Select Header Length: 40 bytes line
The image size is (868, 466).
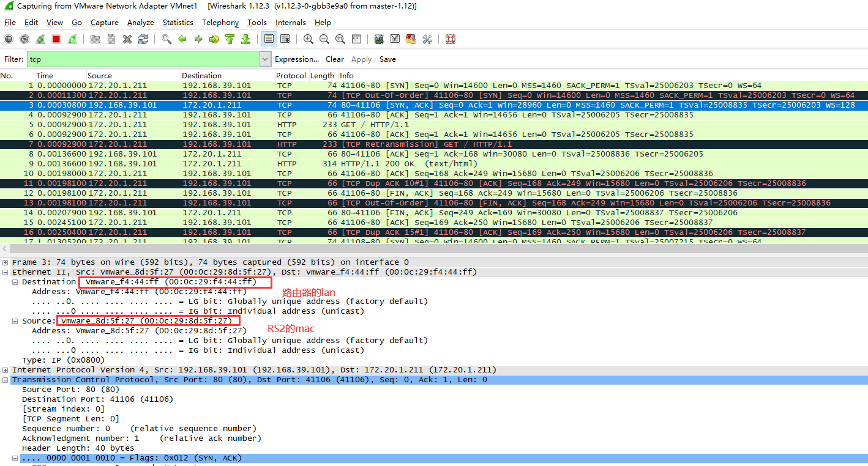[x=78, y=448]
